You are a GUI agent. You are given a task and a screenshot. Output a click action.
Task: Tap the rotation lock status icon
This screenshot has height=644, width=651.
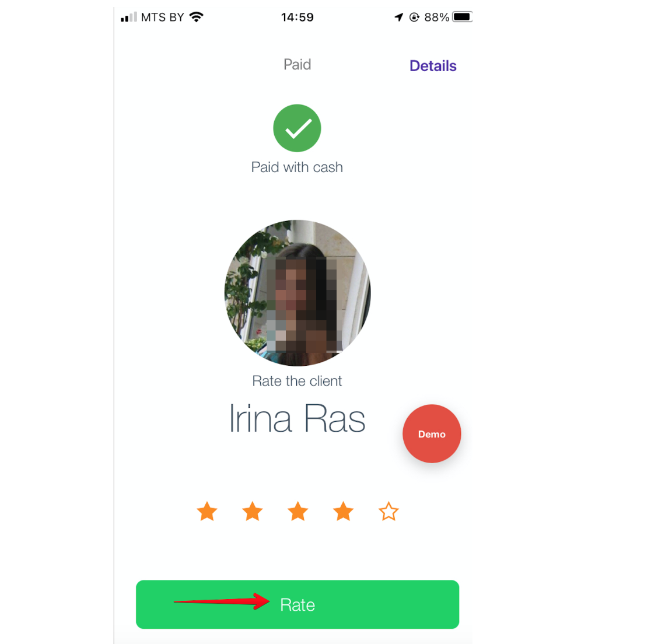414,17
